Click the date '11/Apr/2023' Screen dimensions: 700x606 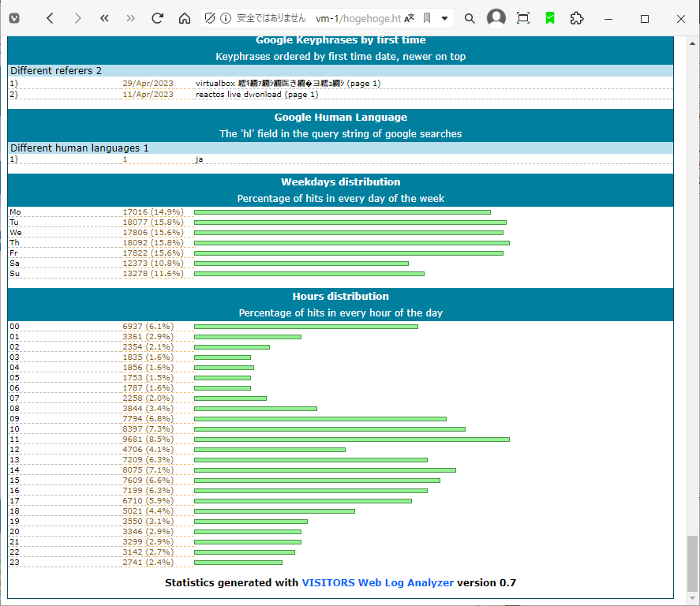(x=148, y=95)
